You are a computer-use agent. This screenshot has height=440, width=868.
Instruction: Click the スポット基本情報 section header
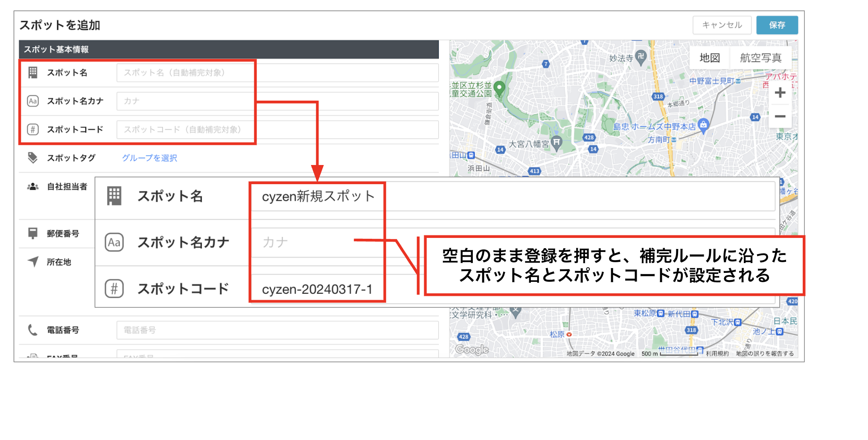(x=229, y=49)
